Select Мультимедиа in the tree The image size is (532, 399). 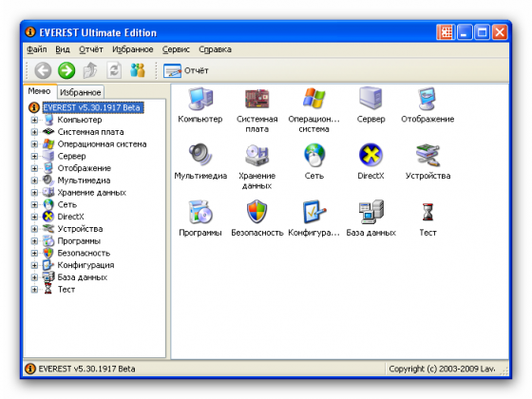pos(84,180)
